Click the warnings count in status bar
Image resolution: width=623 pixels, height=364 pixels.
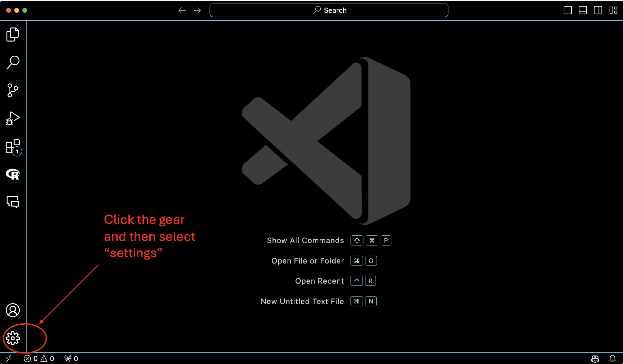click(47, 358)
